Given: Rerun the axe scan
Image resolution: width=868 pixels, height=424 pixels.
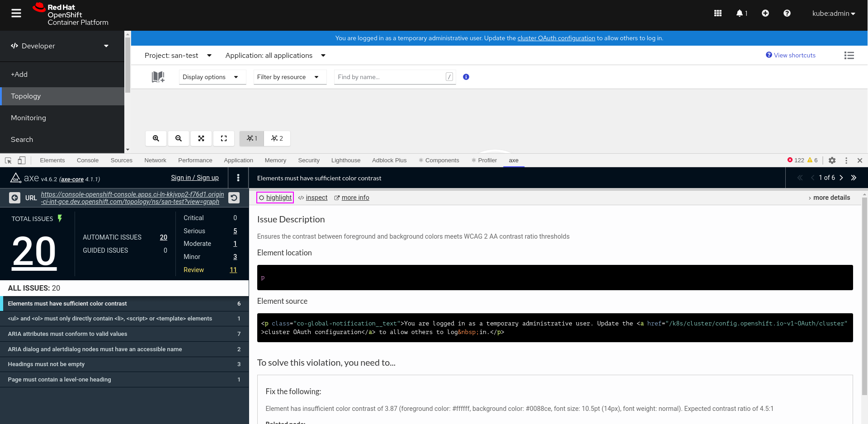Looking at the screenshot, I should (234, 198).
